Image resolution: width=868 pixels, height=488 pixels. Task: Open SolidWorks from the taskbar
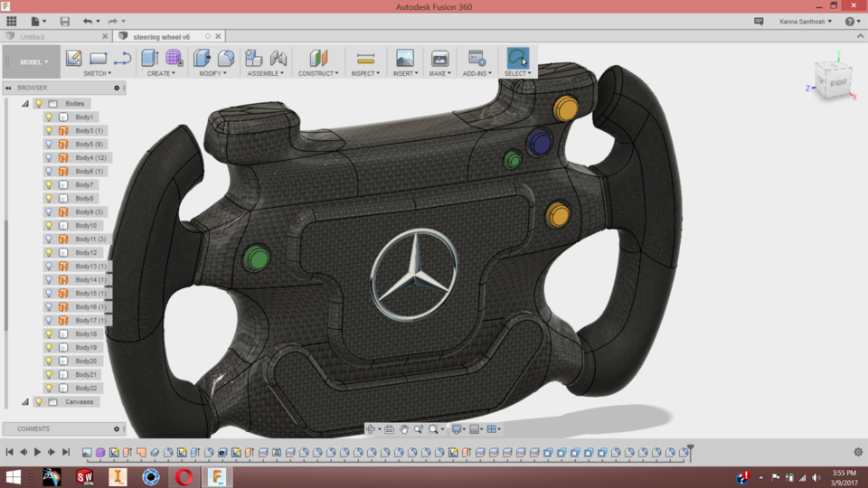click(x=85, y=477)
